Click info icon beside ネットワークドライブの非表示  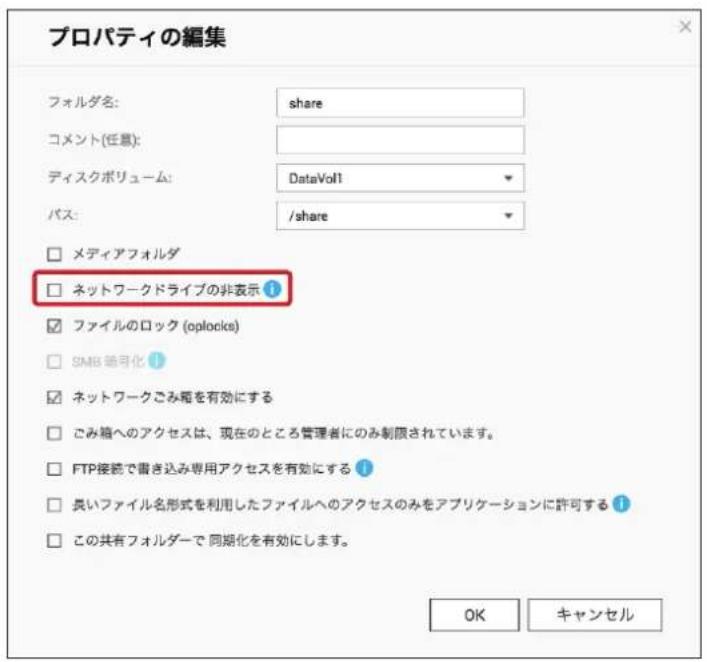(x=272, y=289)
